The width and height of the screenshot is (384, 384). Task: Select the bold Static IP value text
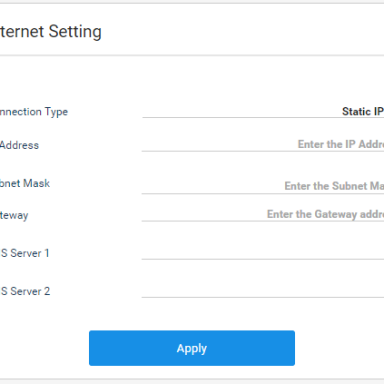click(363, 111)
